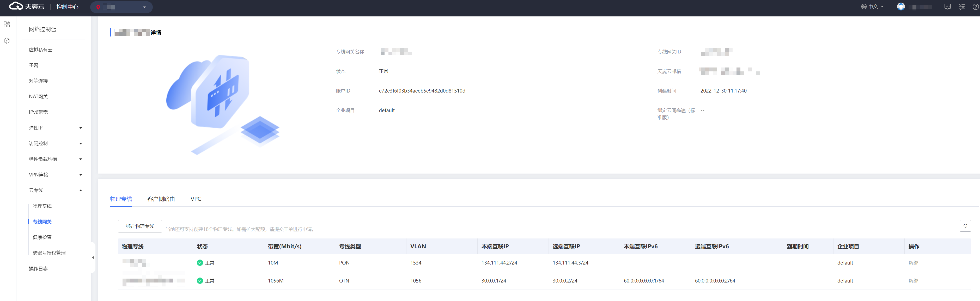The height and width of the screenshot is (301, 980).
Task: Click the 绑定物理专线 button
Action: point(140,226)
